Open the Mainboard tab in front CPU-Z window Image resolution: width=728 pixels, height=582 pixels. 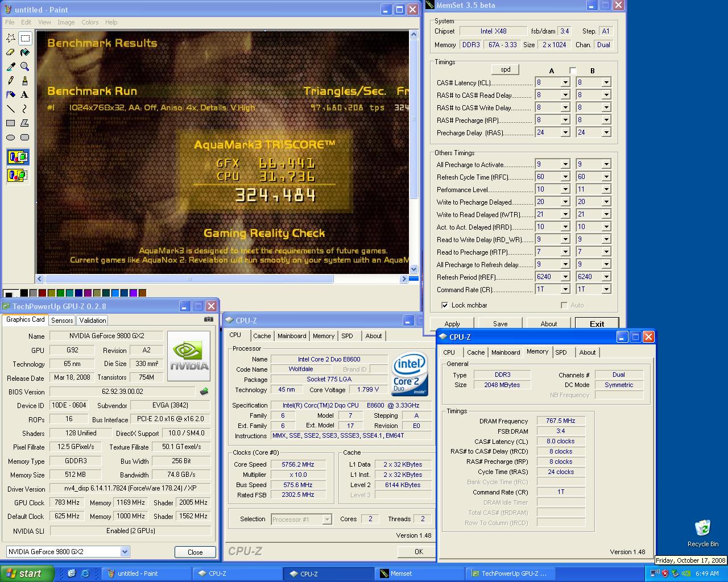[x=506, y=352]
